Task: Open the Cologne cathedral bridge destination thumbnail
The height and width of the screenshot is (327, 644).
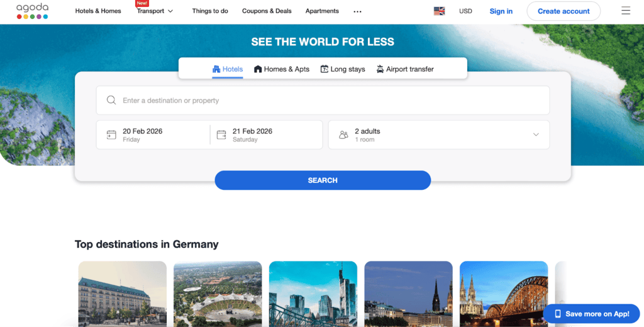Action: (x=504, y=294)
